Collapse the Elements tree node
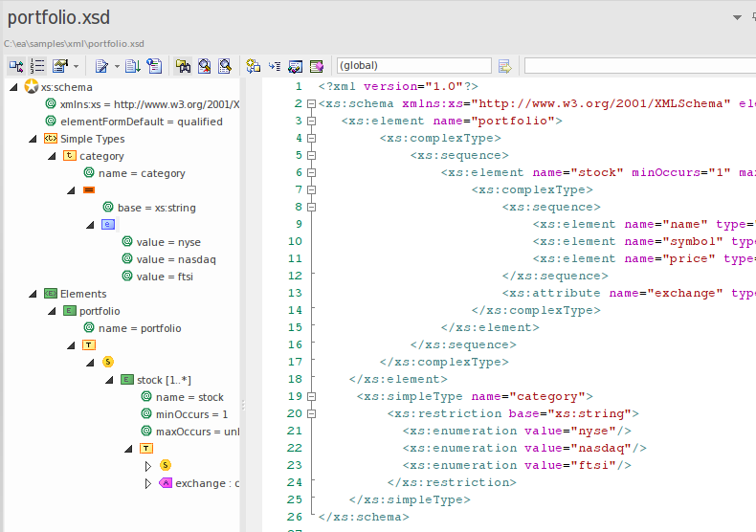The image size is (756, 532). (33, 294)
